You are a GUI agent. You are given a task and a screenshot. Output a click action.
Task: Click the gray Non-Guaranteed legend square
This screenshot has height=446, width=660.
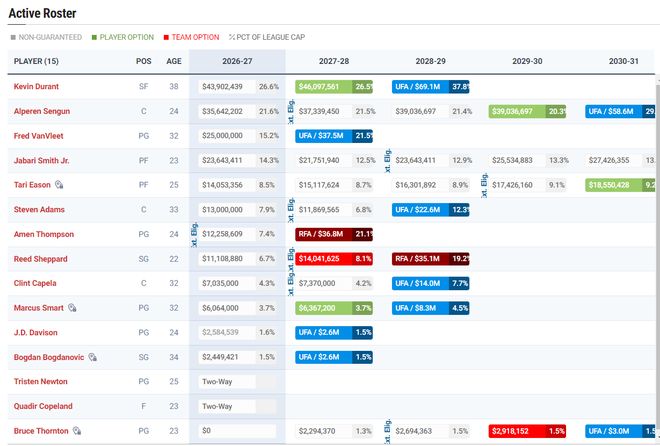(13, 37)
